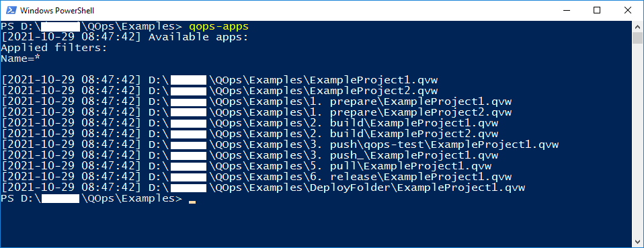Click the '2. build\ExampleProject2.qvw' line
644x248 pixels.
click(249, 134)
